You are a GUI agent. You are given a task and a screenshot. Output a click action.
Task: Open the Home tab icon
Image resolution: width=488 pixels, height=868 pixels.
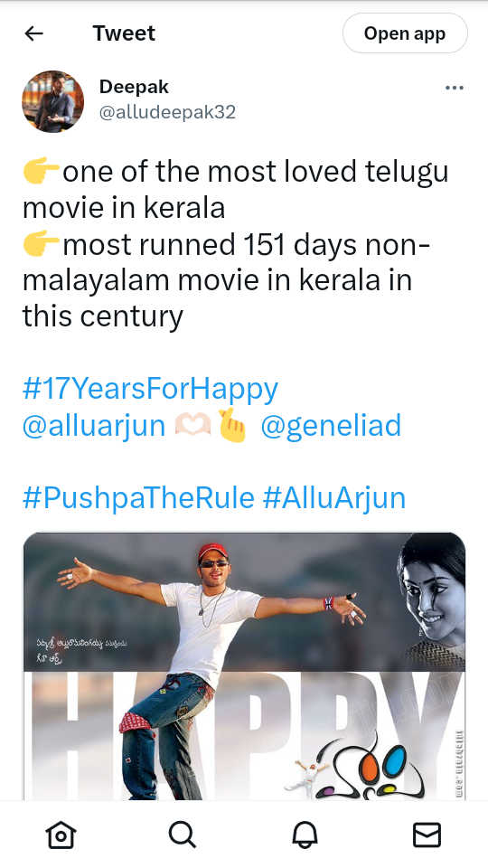click(61, 835)
